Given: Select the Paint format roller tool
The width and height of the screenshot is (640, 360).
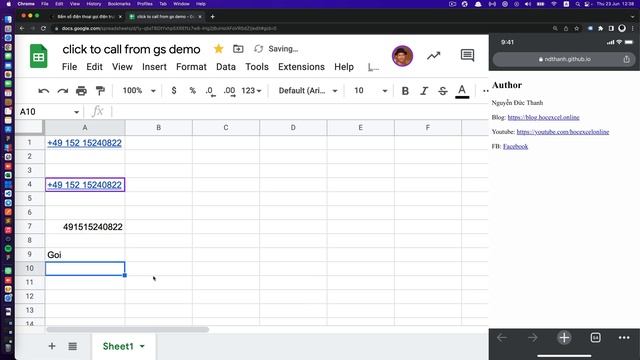Looking at the screenshot, I should (100, 91).
